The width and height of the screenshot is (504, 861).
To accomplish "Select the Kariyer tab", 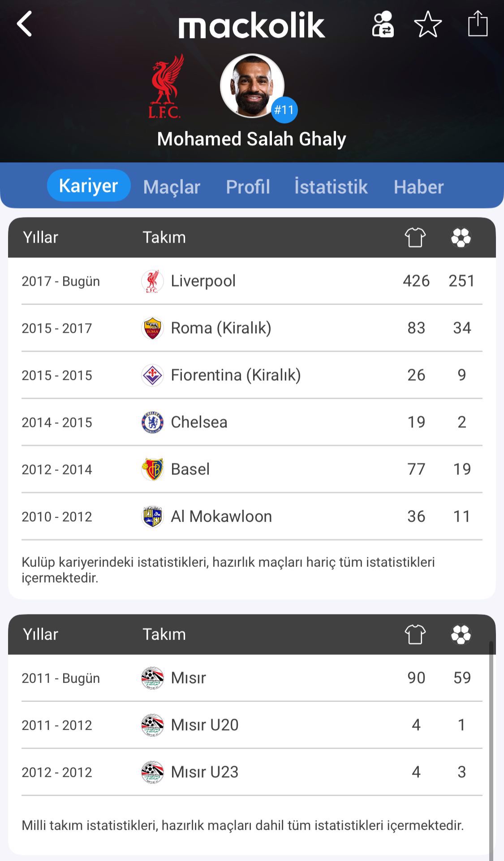I will (89, 186).
